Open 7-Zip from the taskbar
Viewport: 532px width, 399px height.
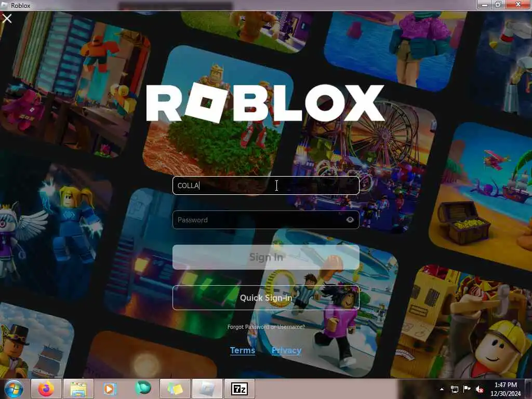239,389
